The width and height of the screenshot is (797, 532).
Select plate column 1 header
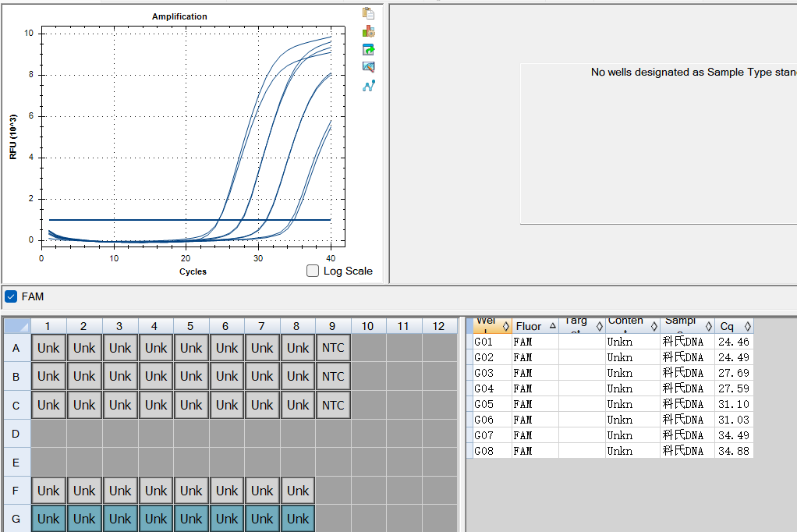pyautogui.click(x=48, y=326)
